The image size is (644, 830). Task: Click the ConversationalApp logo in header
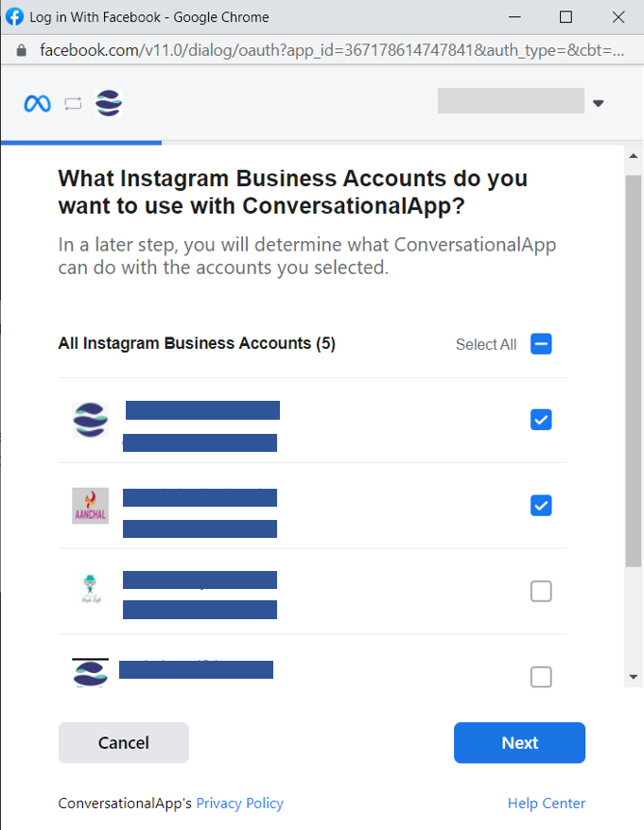(x=109, y=103)
